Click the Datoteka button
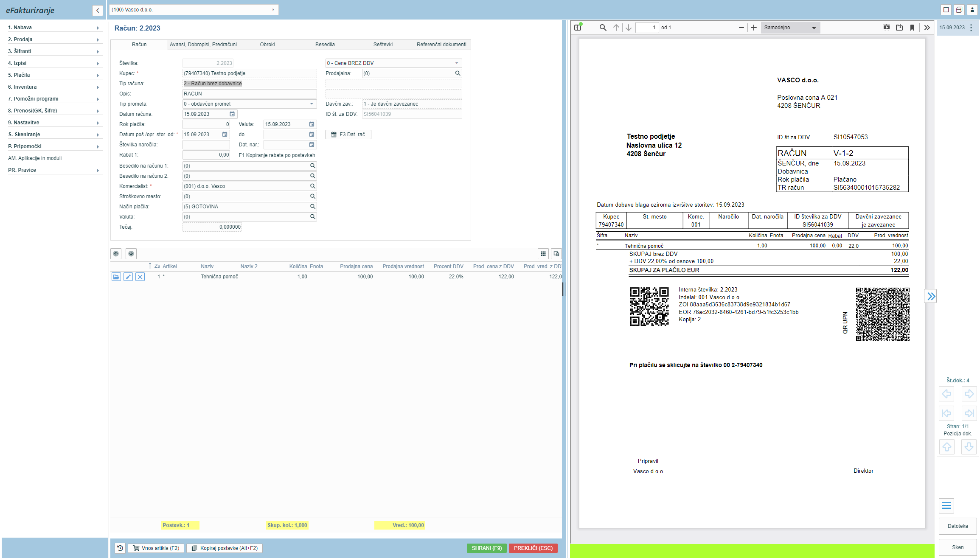 point(958,526)
